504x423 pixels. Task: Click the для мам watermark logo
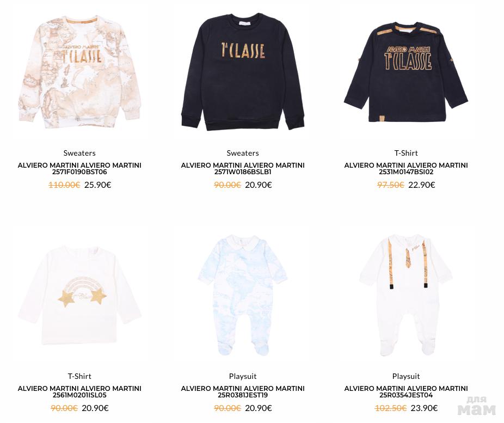(477, 406)
